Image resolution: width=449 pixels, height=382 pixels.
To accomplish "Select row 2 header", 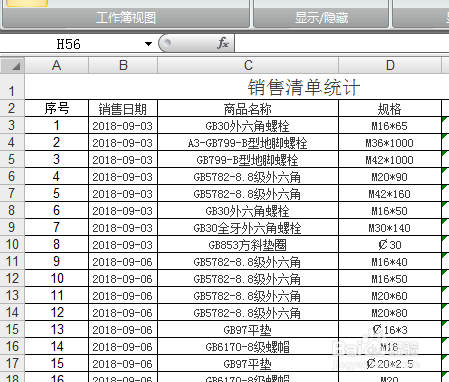I will pyautogui.click(x=12, y=108).
